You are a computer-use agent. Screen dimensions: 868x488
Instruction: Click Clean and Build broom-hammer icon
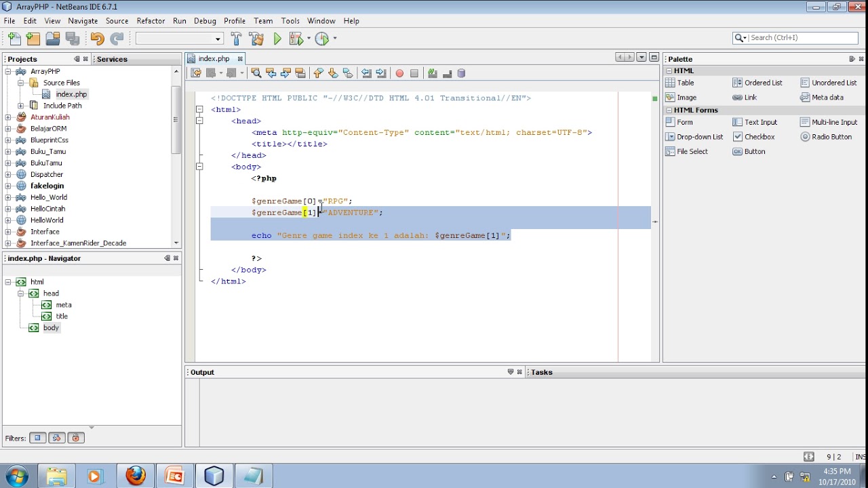(x=256, y=39)
